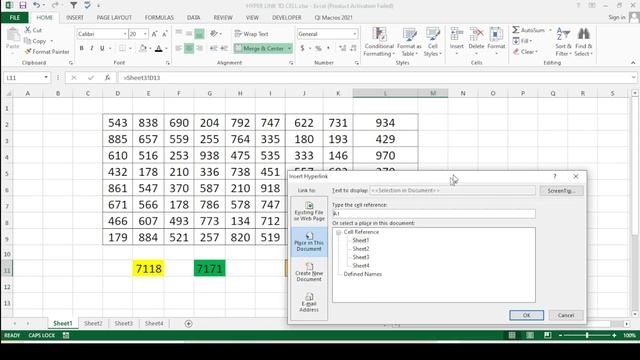Save the workbook using the save icon

coord(22,5)
